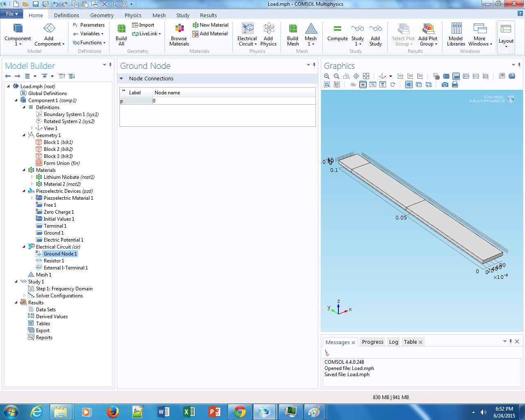The height and width of the screenshot is (420, 525).
Task: Click Zoom Extents in Graphics toolbar
Action: [x=366, y=76]
